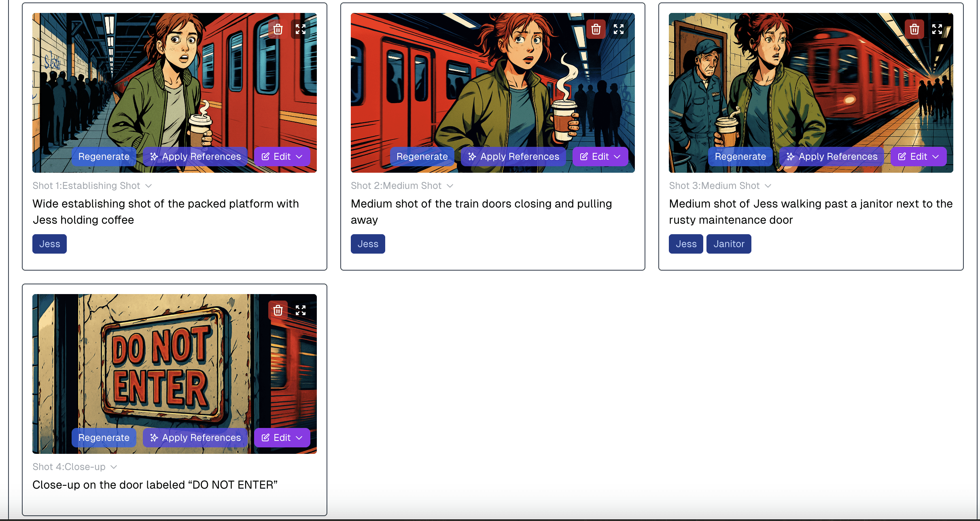Delete Shot 2 using trash icon
Viewport: 980px width, 521px height.
pyautogui.click(x=596, y=29)
